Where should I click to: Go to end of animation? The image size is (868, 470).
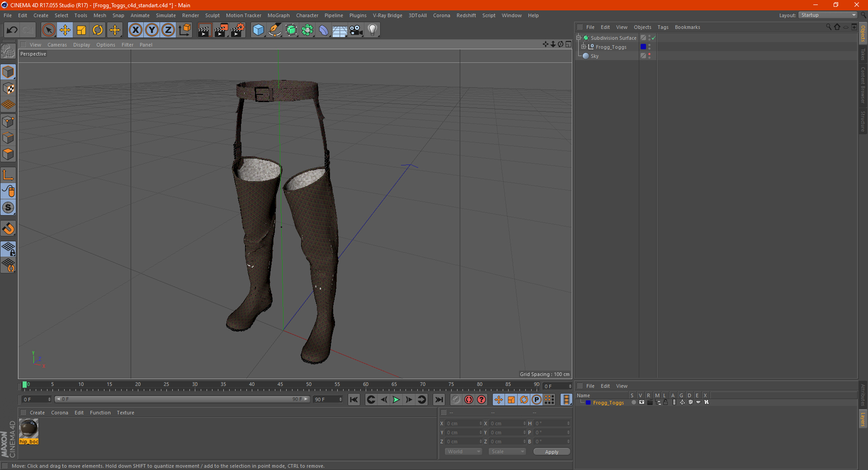(x=439, y=399)
